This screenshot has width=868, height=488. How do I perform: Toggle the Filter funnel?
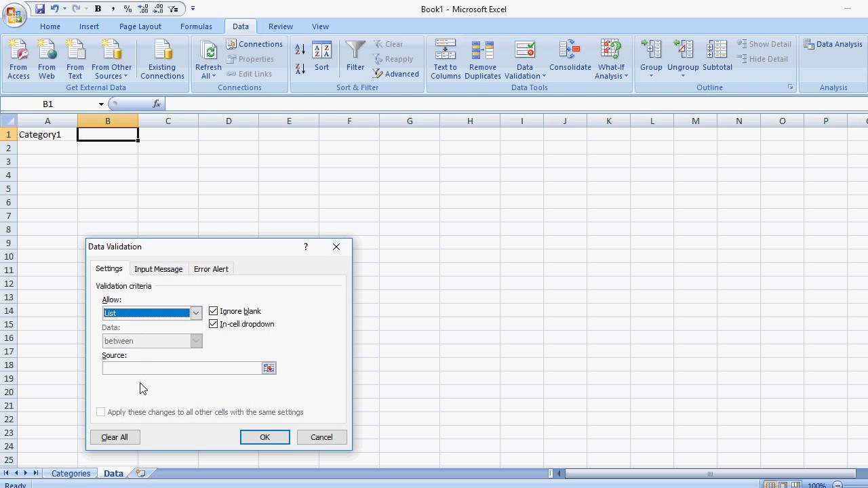click(x=355, y=57)
